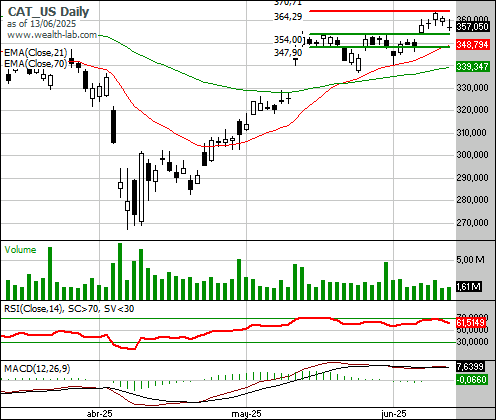
Task: Click the 290,000 price axis label
Action: 472,178
